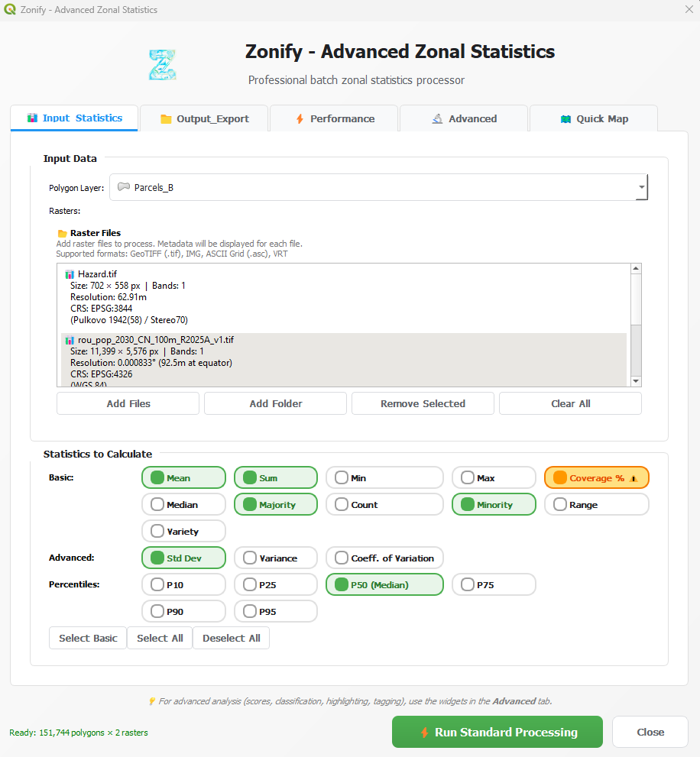Enable the P95 percentile
The width and height of the screenshot is (700, 757).
pyautogui.click(x=275, y=611)
